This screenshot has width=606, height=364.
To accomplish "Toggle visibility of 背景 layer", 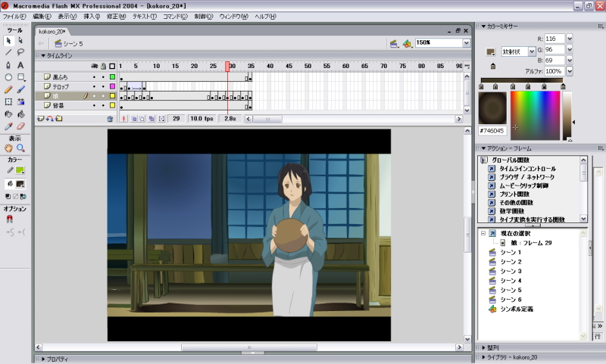I will 94,105.
